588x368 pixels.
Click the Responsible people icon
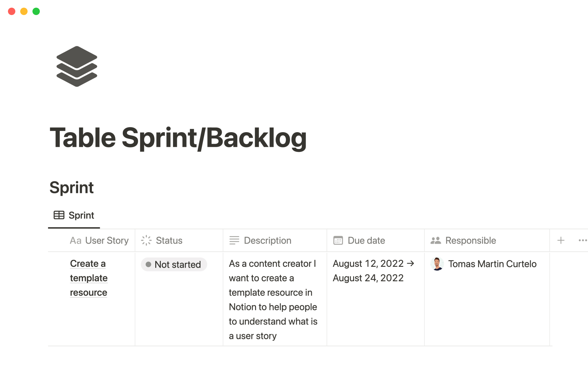pyautogui.click(x=435, y=240)
